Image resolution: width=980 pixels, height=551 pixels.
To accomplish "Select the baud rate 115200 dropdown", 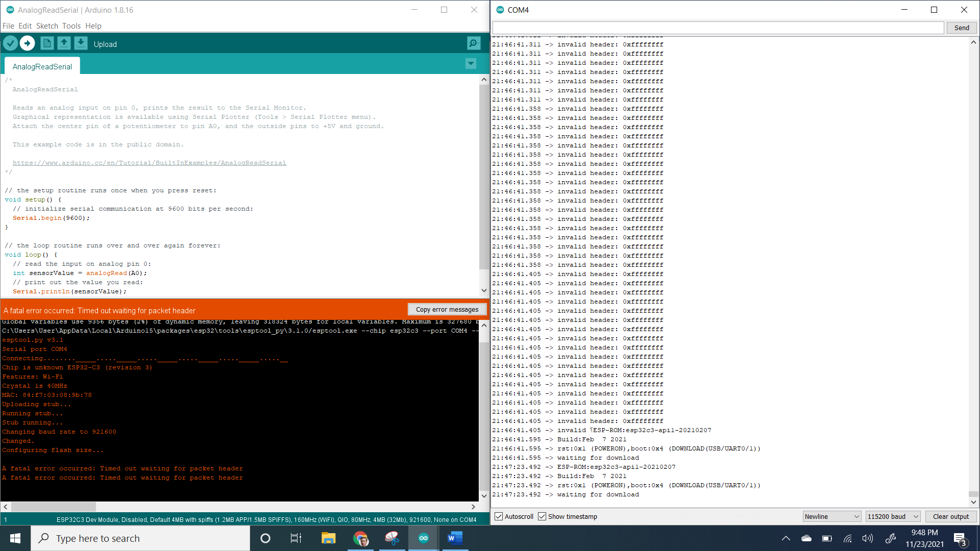I will 892,516.
